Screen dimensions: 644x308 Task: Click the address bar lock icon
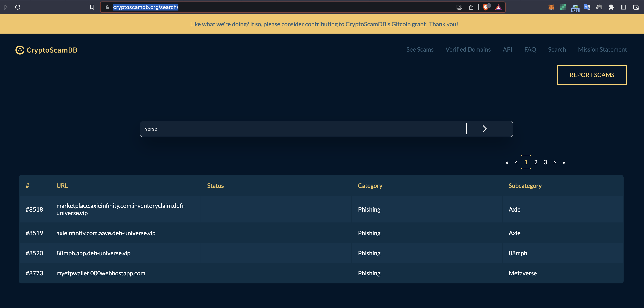pyautogui.click(x=107, y=7)
